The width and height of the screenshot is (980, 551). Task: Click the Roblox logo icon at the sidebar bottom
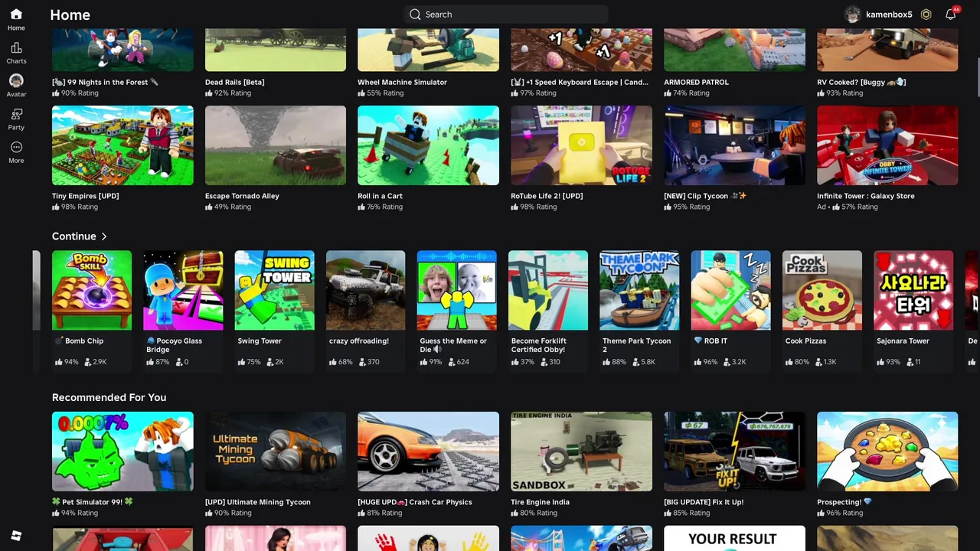(x=16, y=536)
